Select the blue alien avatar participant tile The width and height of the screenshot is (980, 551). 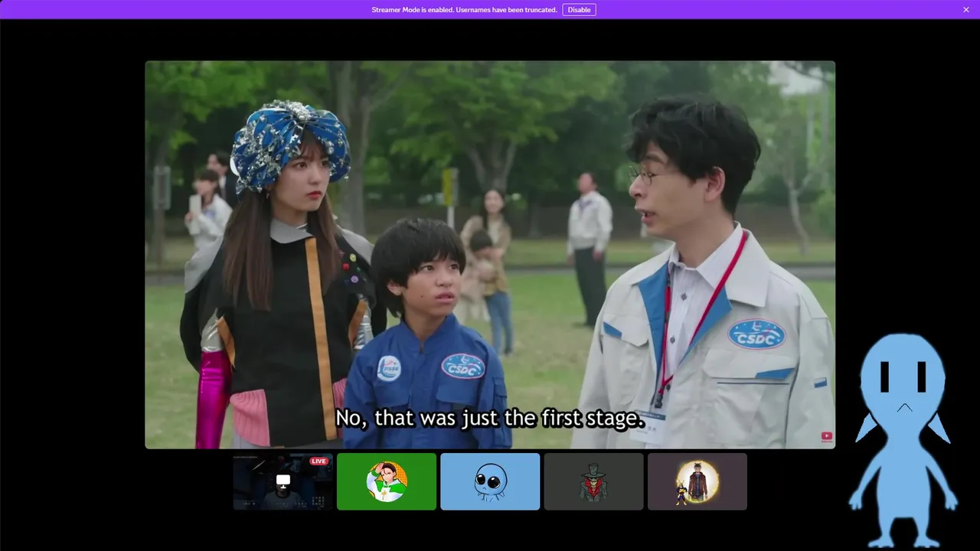point(490,481)
